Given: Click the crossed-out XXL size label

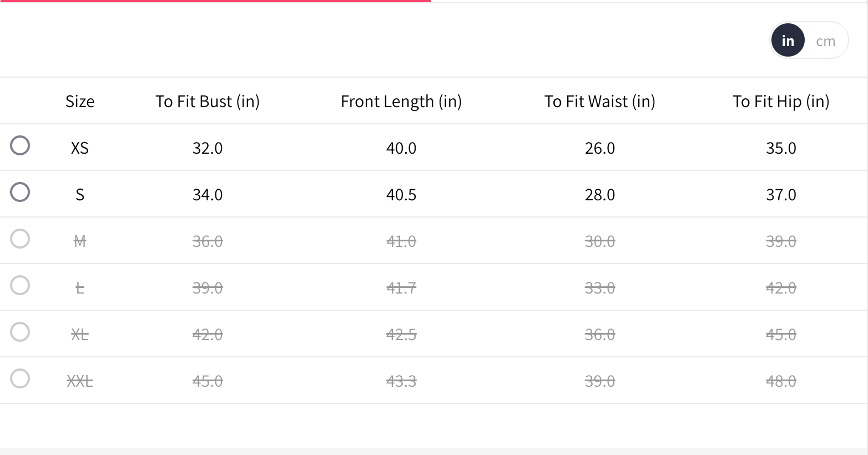Looking at the screenshot, I should [80, 381].
